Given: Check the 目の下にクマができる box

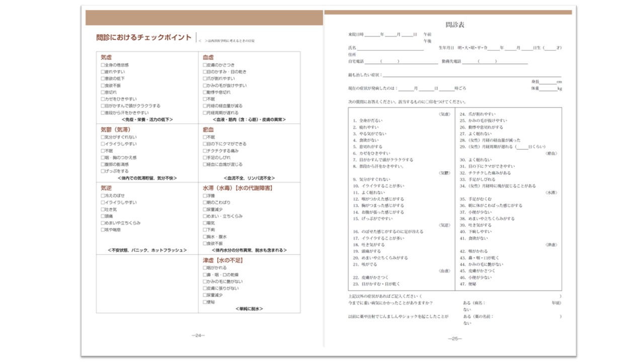Looking at the screenshot, I should 204,144.
